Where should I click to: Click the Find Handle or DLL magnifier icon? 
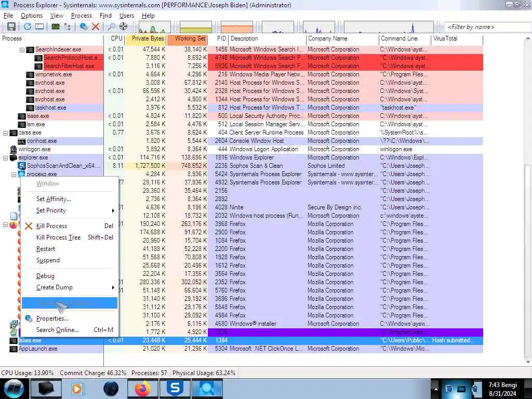(x=111, y=26)
